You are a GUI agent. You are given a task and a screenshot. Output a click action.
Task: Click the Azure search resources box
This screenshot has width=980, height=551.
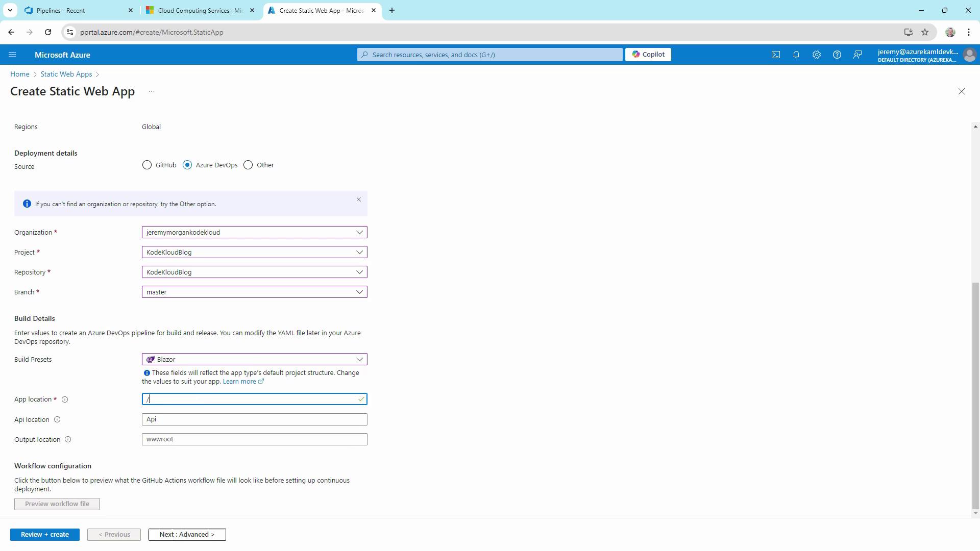(x=490, y=55)
